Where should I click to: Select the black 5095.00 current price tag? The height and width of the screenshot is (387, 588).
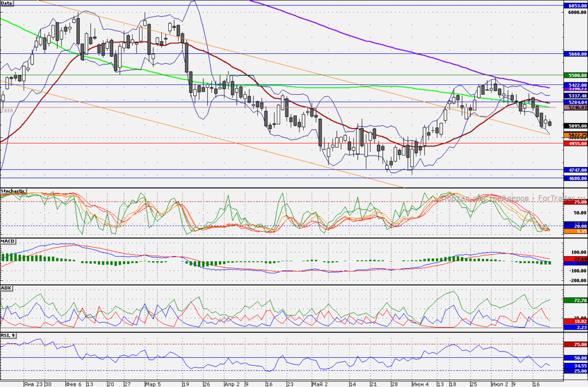[575, 126]
